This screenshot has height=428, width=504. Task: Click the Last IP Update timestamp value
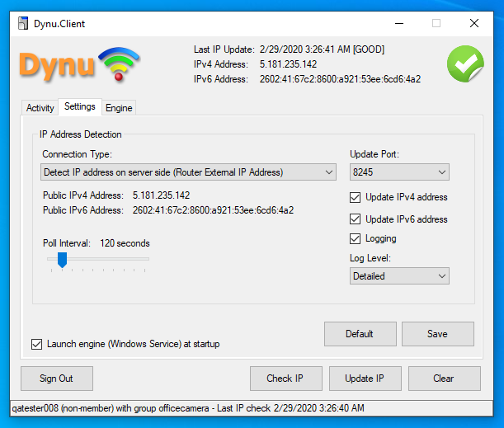point(322,49)
